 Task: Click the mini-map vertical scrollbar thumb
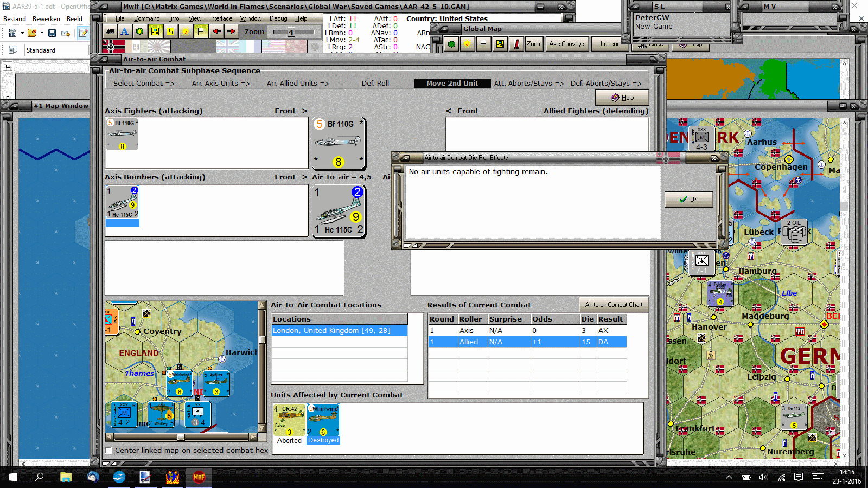(263, 340)
